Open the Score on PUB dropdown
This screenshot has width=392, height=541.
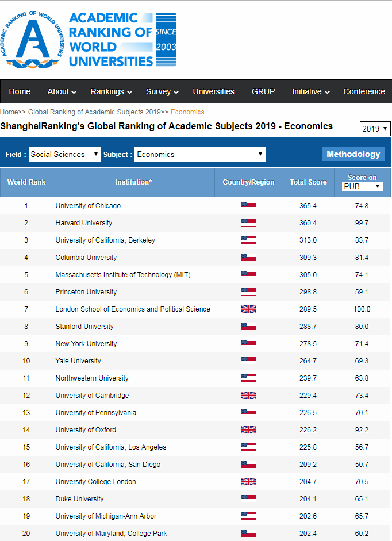362,187
